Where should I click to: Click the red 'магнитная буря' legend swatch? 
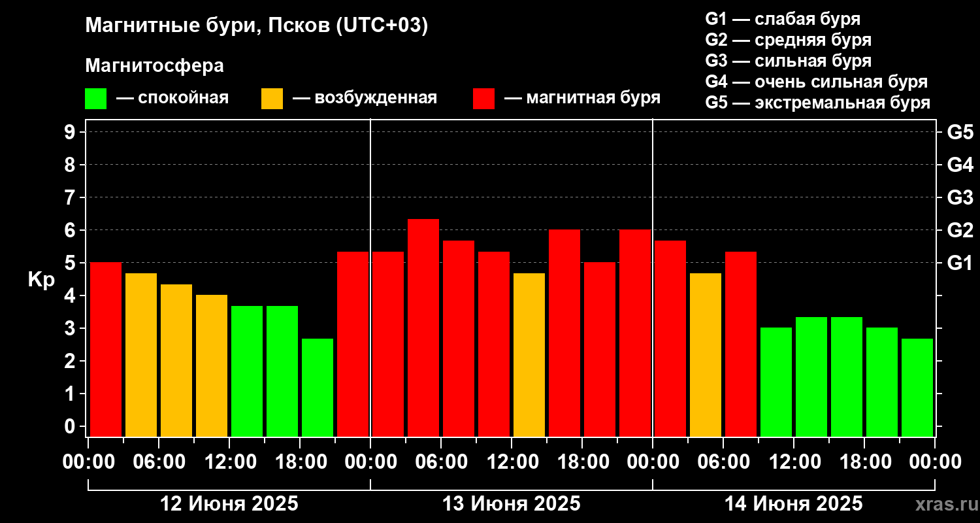pos(483,99)
